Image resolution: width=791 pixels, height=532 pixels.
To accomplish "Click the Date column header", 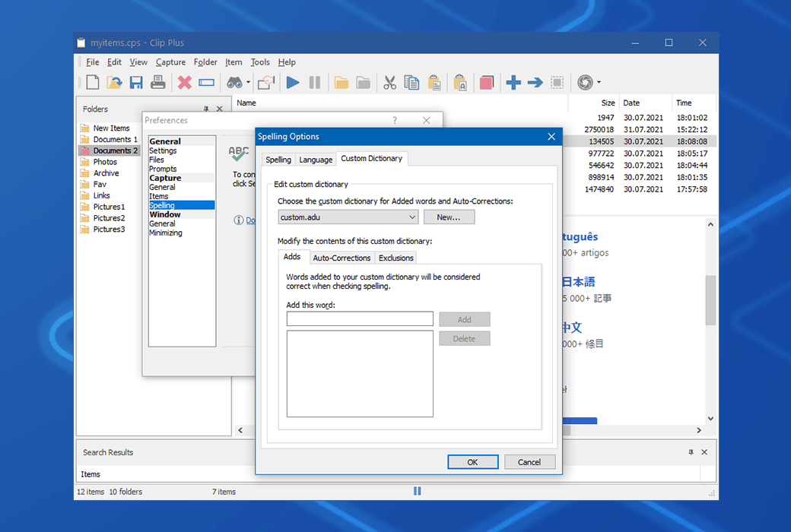I will click(x=645, y=103).
